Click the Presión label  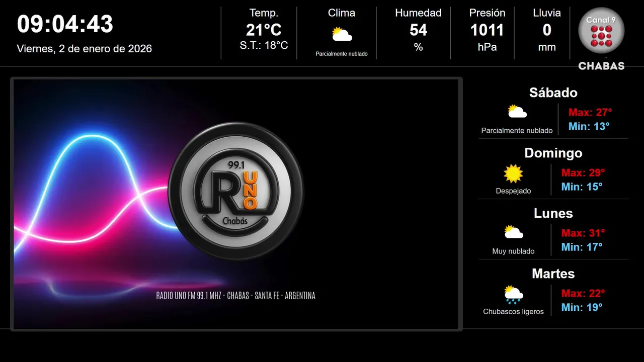pos(487,13)
